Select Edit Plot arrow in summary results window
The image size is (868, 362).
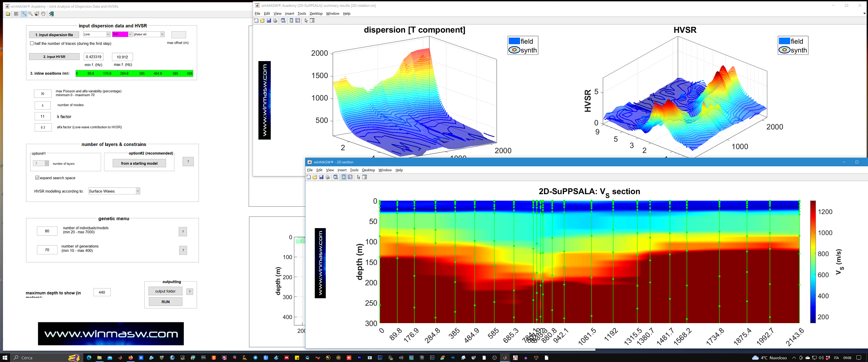306,20
